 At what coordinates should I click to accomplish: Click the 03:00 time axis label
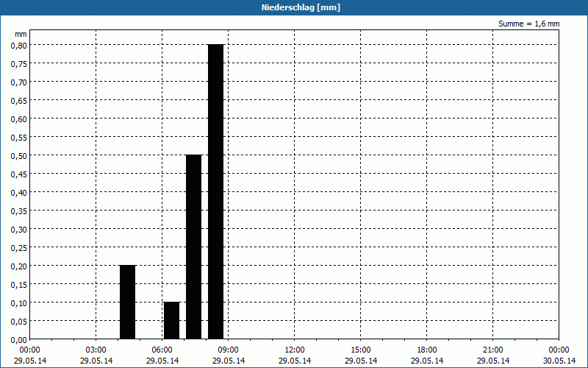pos(96,350)
